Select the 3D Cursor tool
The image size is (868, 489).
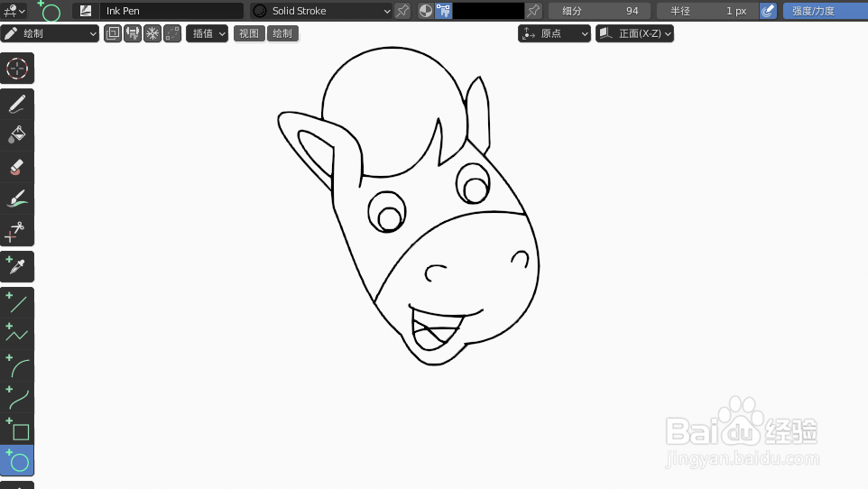17,69
